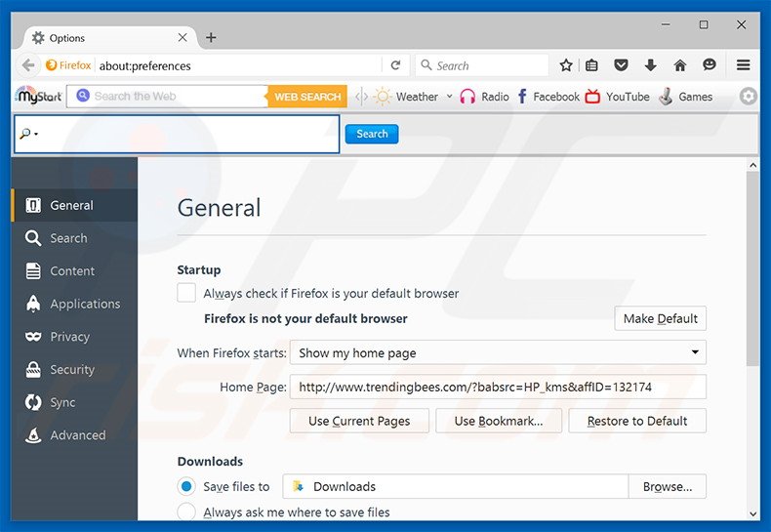Screen dimensions: 771x532
Task: Close the Options tab
Action: 183,37
